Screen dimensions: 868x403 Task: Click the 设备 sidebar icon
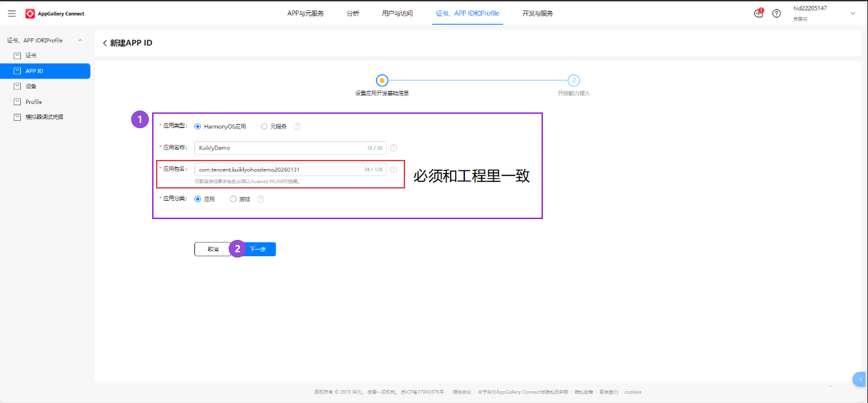18,86
